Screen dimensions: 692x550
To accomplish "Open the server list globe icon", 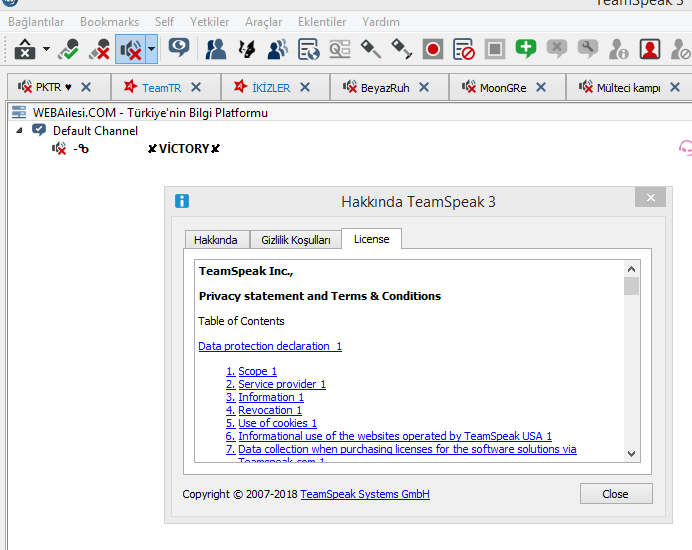I will pos(308,49).
